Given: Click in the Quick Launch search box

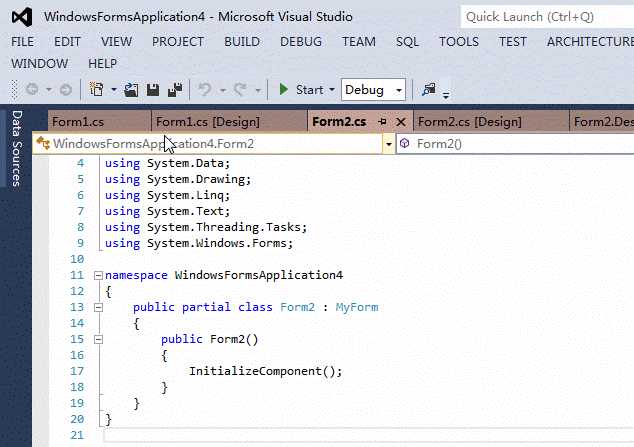Looking at the screenshot, I should [x=547, y=17].
